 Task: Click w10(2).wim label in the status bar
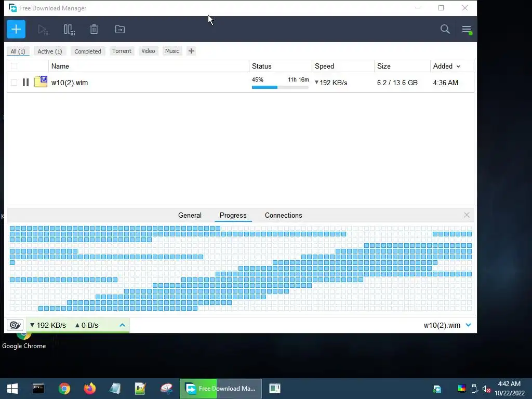[442, 325]
